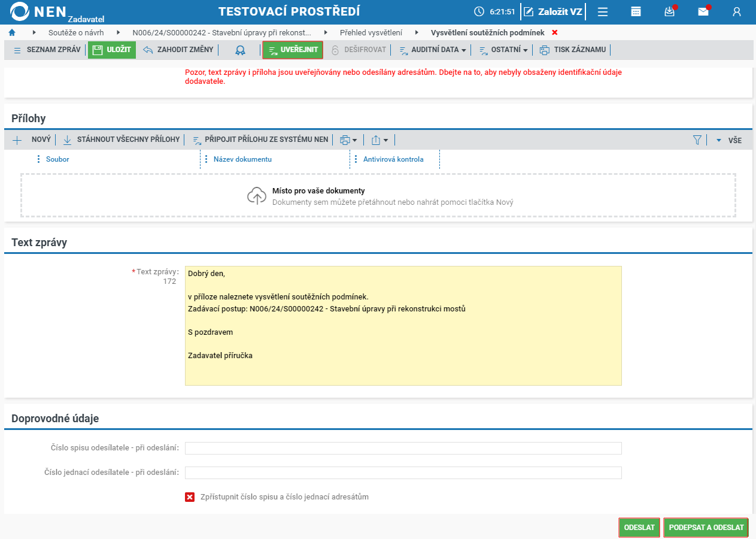
Task: Open the hamburger menu in top bar
Action: [x=603, y=11]
